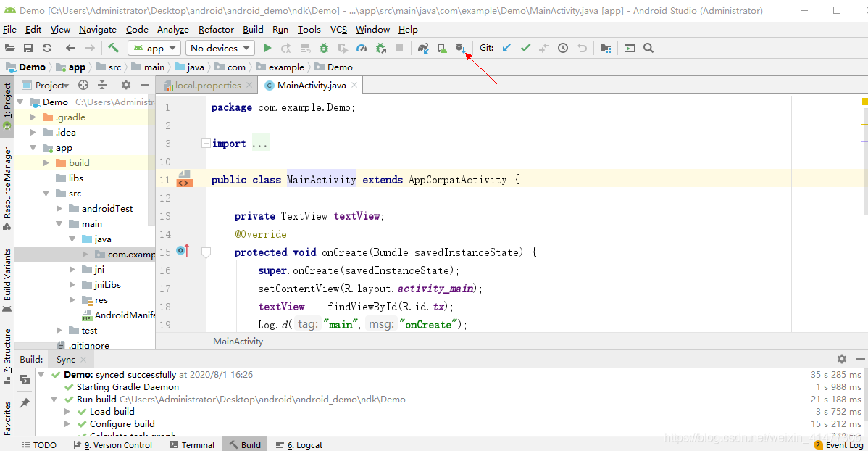
Task: Expand the collapsed import block
Action: click(x=205, y=144)
